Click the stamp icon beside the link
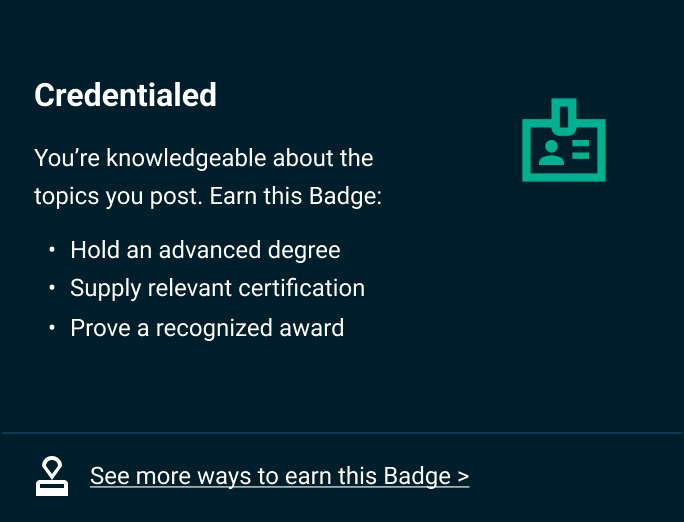Viewport: 684px width, 522px height. (52, 477)
